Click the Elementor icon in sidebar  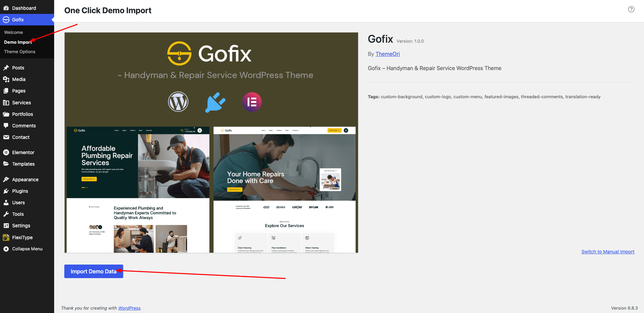click(6, 152)
